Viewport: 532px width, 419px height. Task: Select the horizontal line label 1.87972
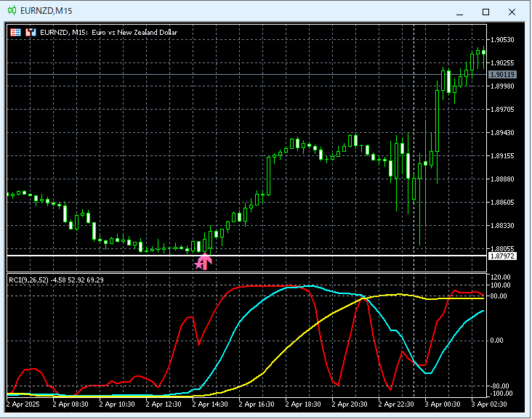[502, 256]
